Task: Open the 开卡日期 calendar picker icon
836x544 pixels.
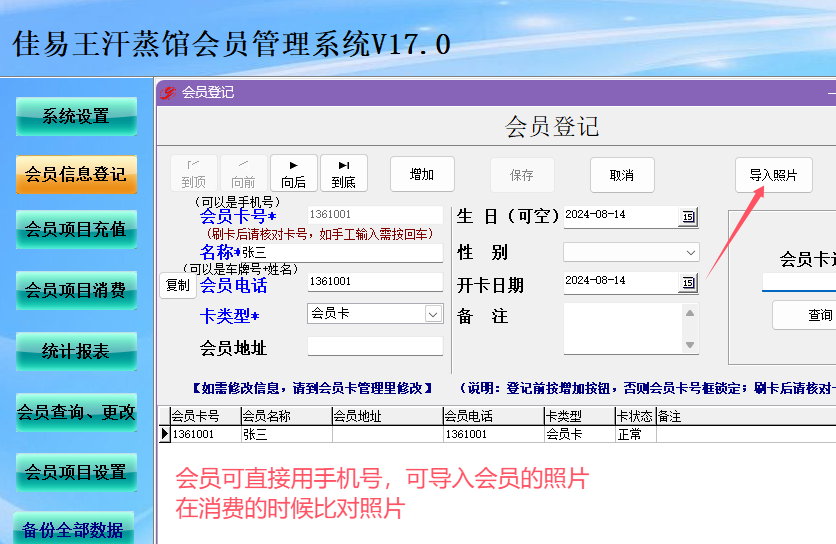Action: [688, 283]
